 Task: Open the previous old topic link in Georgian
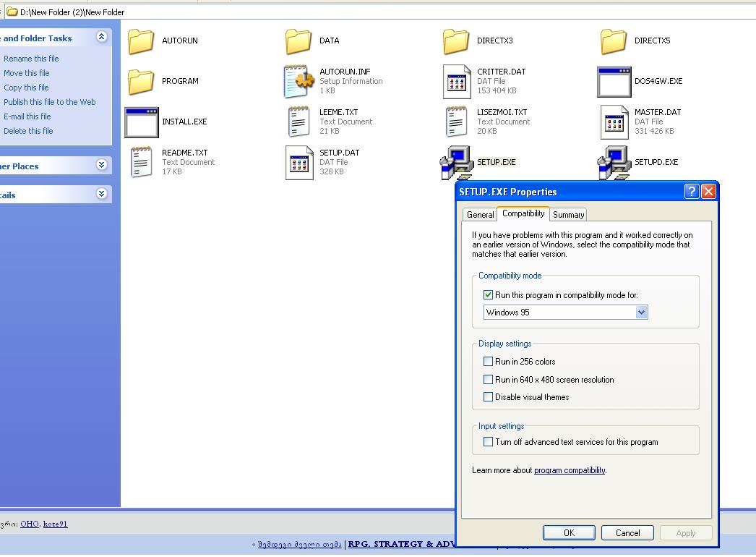point(299,545)
